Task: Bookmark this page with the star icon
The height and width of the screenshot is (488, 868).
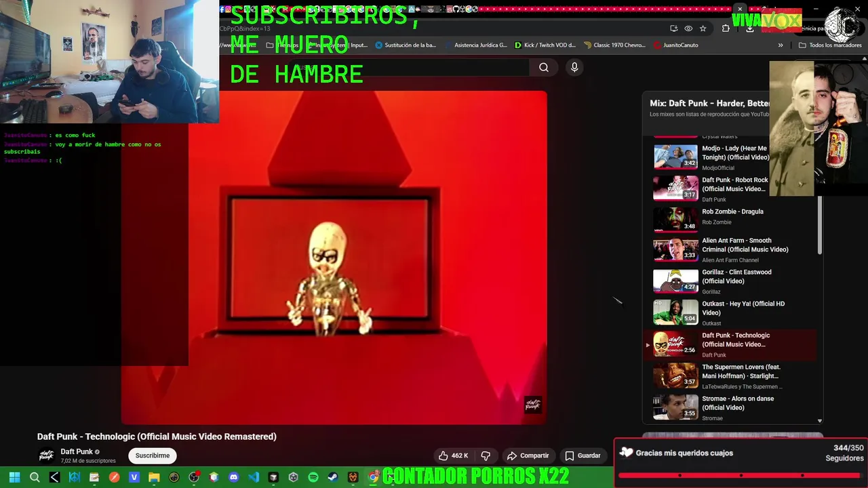Action: (x=703, y=28)
